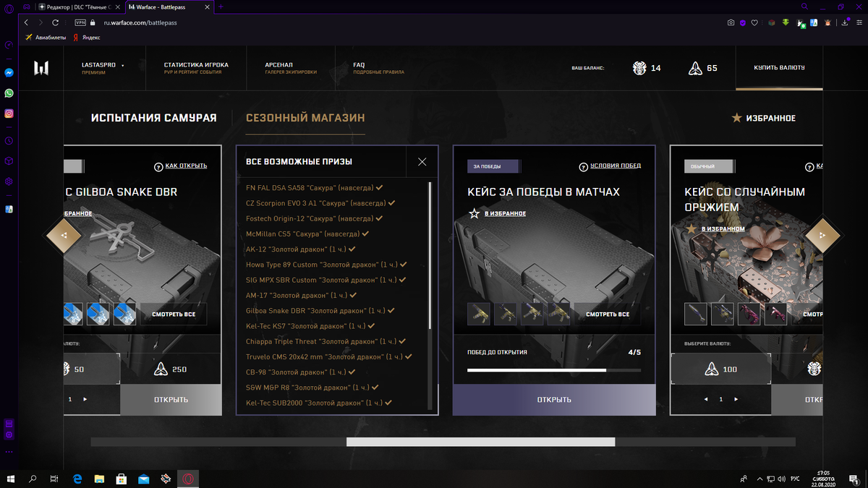
Task: Open Easy setup sliders icon
Action: tap(859, 22)
